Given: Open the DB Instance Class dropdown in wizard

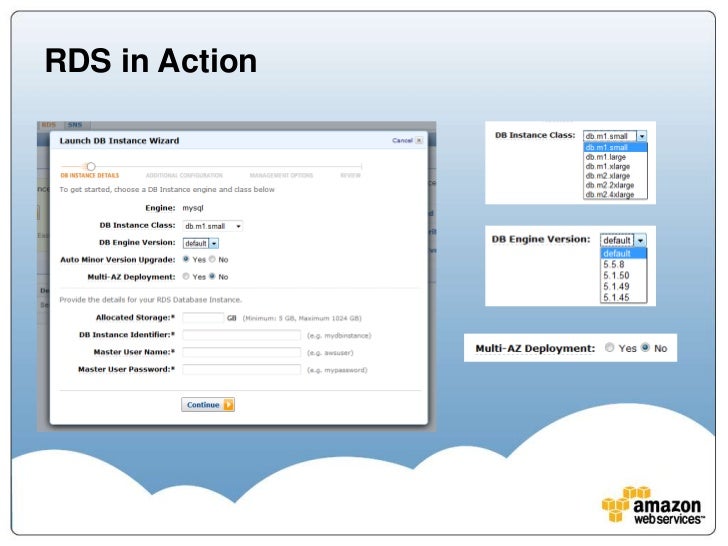Looking at the screenshot, I should click(x=213, y=226).
